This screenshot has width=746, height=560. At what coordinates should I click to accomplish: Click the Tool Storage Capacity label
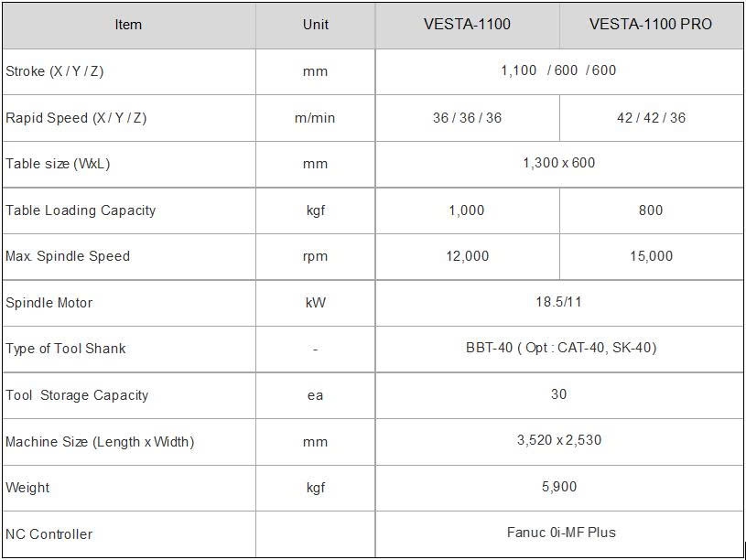point(77,395)
